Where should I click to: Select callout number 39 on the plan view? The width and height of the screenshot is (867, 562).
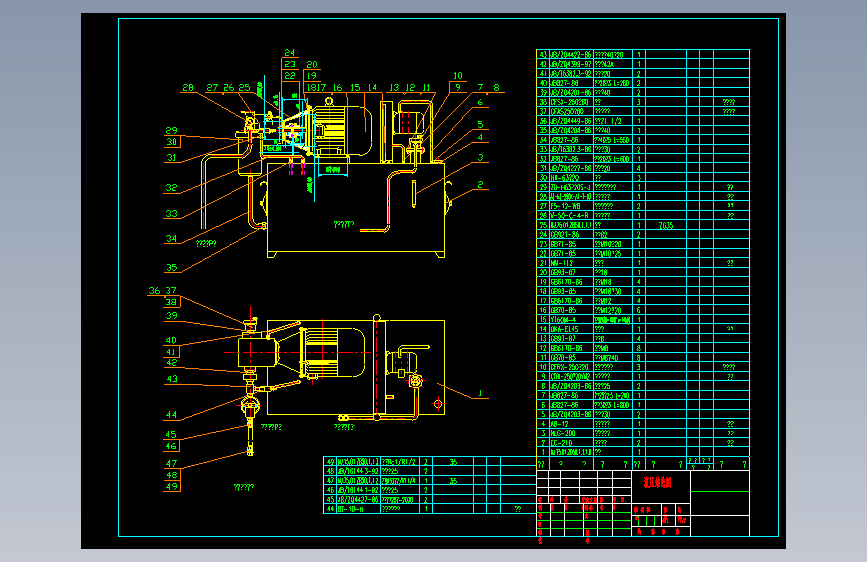point(171,315)
